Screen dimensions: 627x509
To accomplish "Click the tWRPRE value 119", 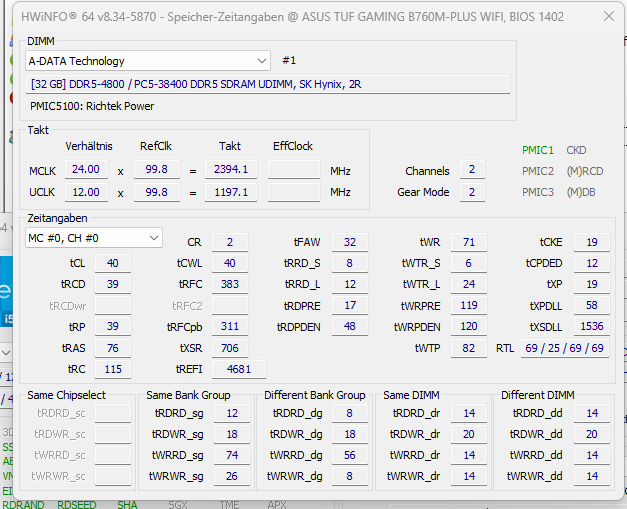I will point(469,305).
